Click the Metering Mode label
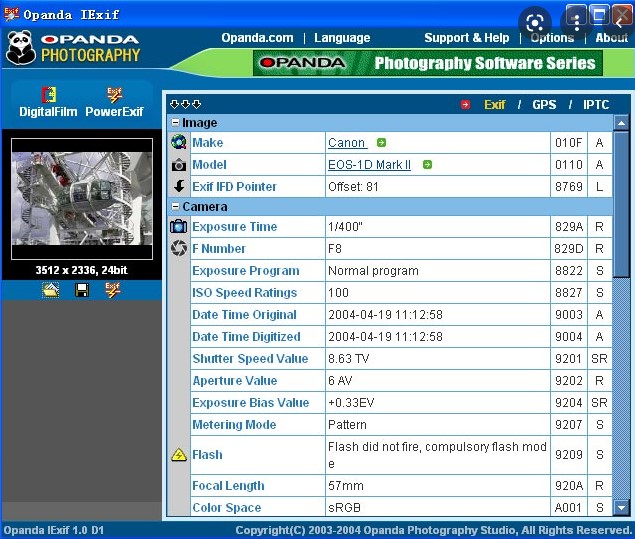 pyautogui.click(x=234, y=424)
